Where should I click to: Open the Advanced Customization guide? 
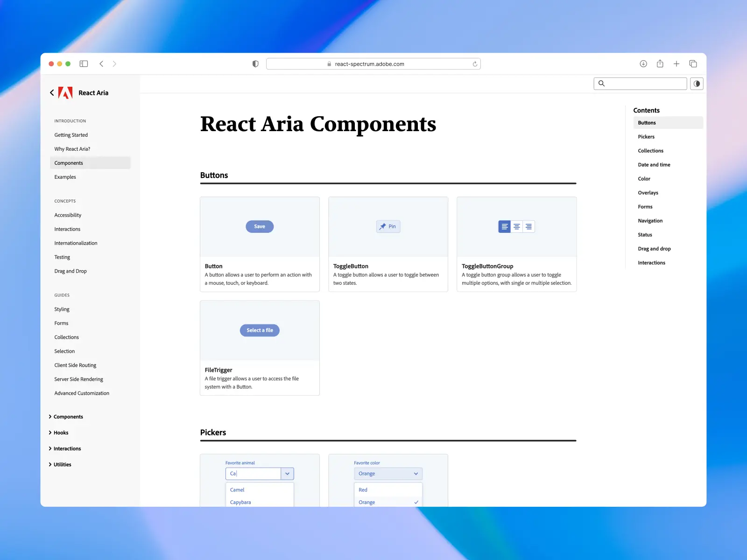pyautogui.click(x=82, y=393)
